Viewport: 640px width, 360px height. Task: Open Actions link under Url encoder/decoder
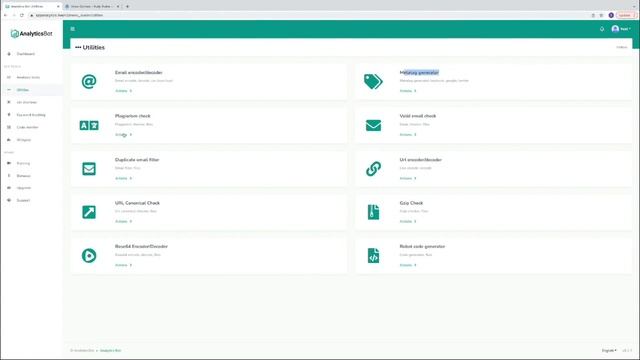pos(408,178)
